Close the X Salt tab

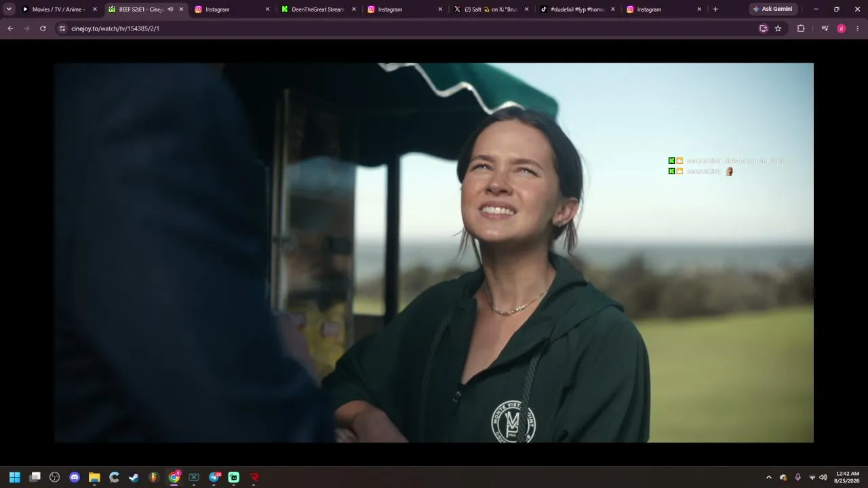pyautogui.click(x=526, y=9)
